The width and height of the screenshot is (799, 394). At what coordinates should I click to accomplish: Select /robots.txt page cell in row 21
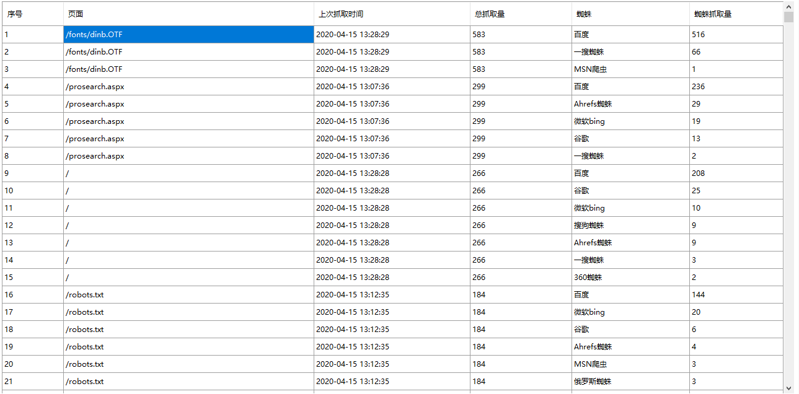(x=189, y=381)
